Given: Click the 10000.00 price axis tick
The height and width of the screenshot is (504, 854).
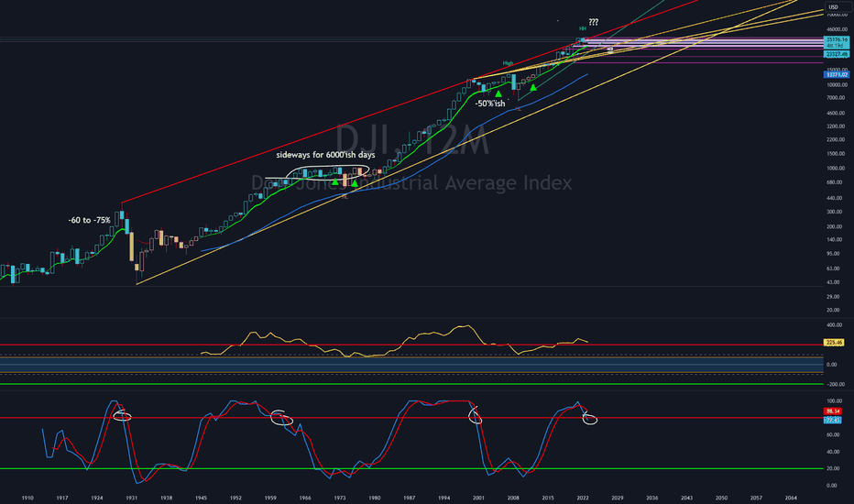Looking at the screenshot, I should pos(838,85).
